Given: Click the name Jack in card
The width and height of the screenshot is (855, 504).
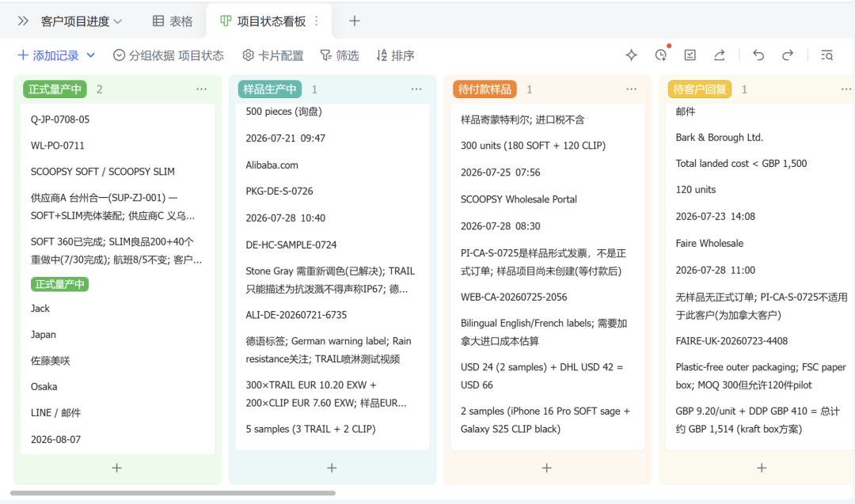Looking at the screenshot, I should pos(40,309).
